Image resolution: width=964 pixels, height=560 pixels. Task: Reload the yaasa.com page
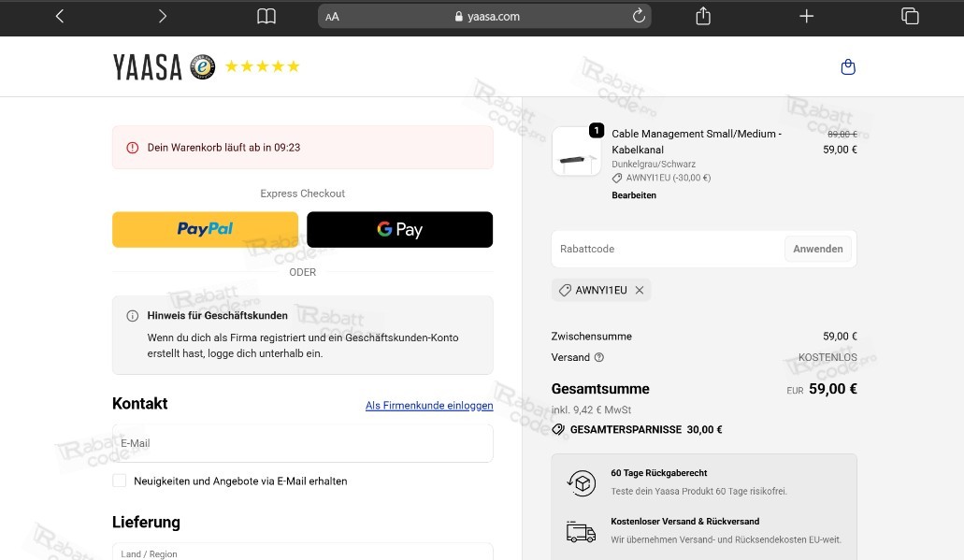click(x=639, y=16)
